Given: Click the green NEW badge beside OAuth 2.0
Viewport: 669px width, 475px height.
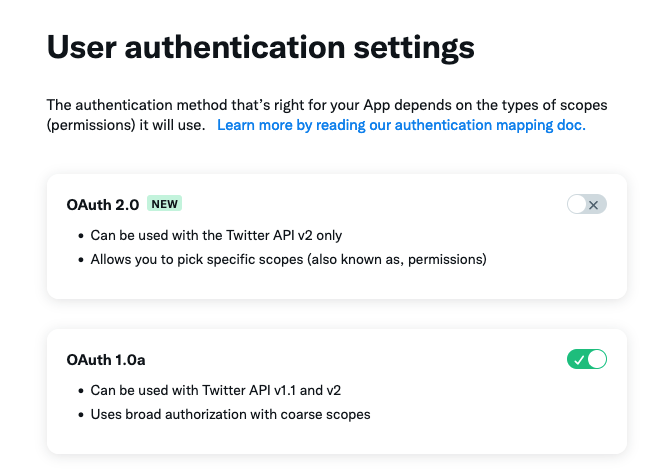Looking at the screenshot, I should pyautogui.click(x=164, y=204).
